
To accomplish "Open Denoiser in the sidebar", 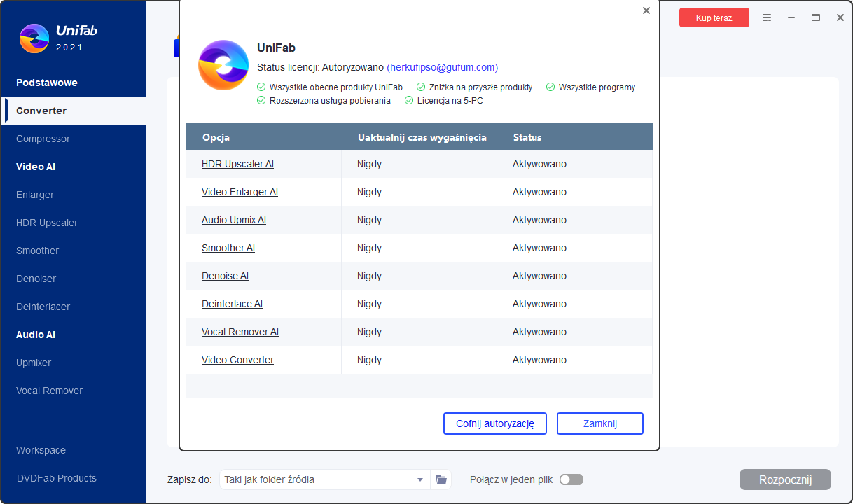I will (73, 279).
